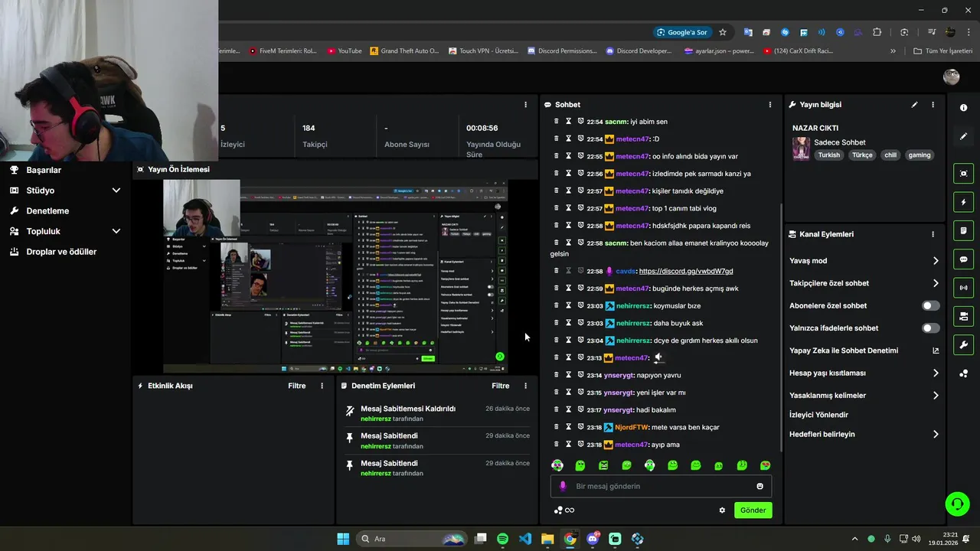The height and width of the screenshot is (551, 980).
Task: Delete the 23:18 NjordFTW message
Action: 557,427
